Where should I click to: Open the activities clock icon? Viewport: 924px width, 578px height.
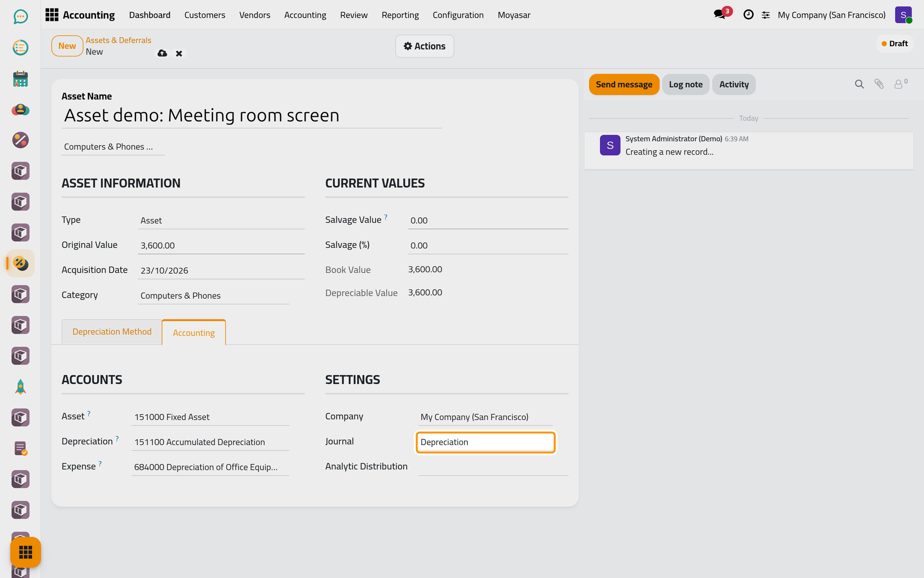(x=748, y=15)
